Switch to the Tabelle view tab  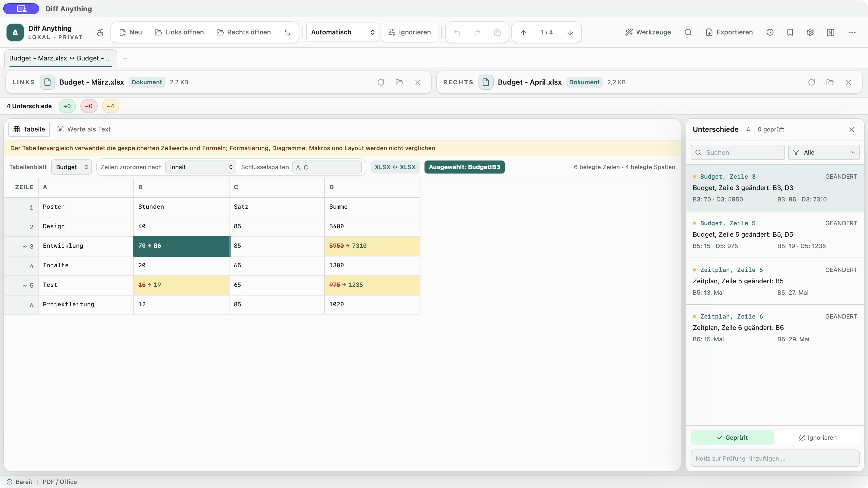(29, 129)
